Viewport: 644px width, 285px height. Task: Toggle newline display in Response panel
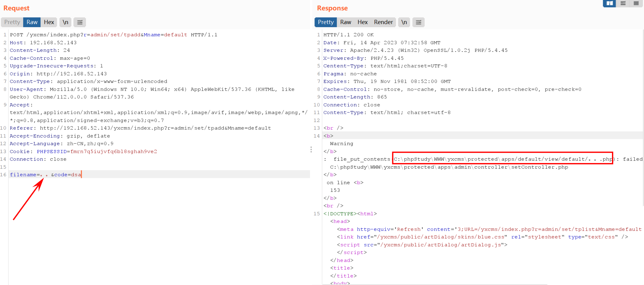click(404, 22)
